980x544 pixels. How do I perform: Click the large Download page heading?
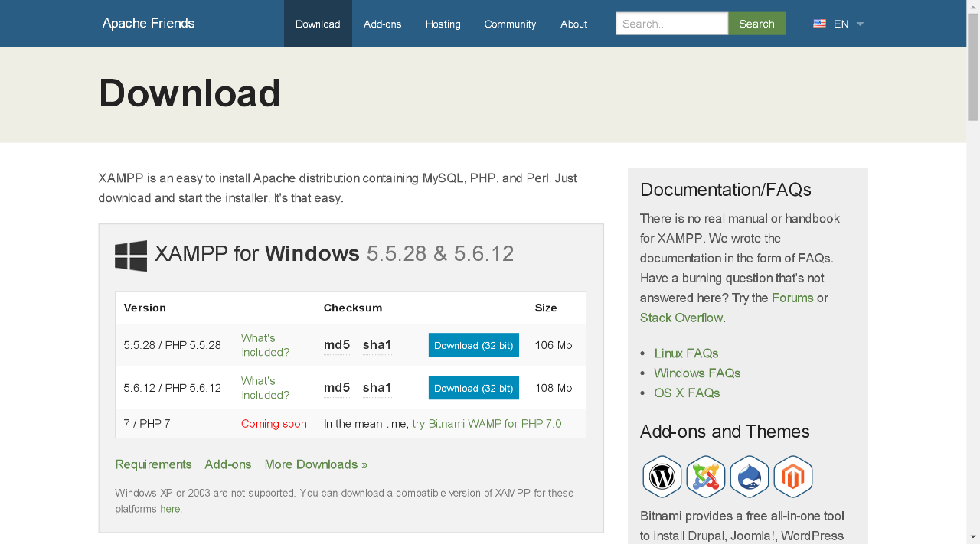[190, 93]
